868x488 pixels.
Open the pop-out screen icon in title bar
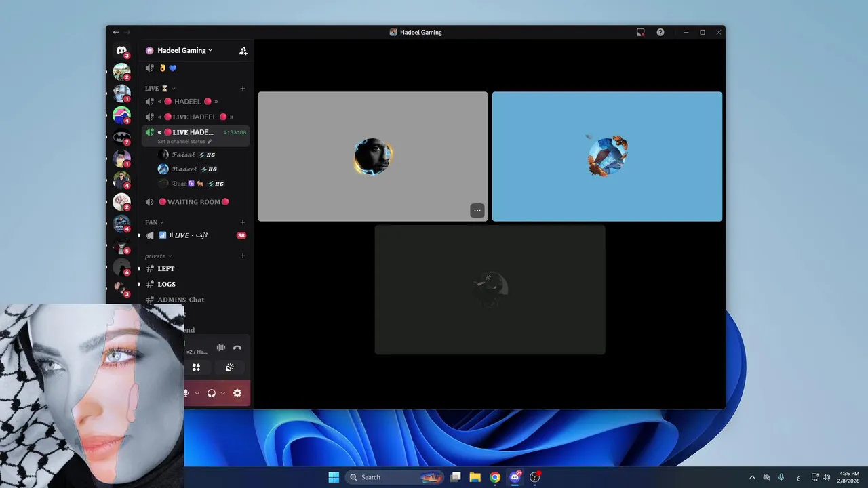(x=640, y=32)
